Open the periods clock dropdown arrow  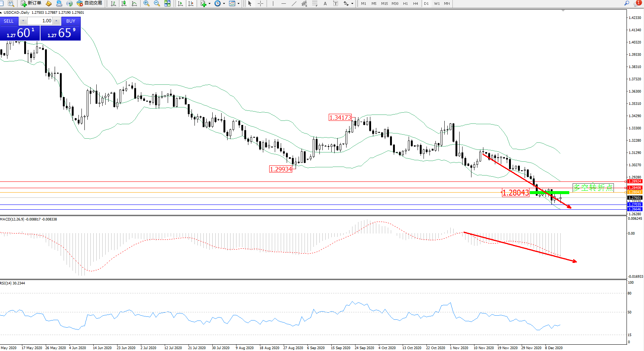pyautogui.click(x=224, y=3)
